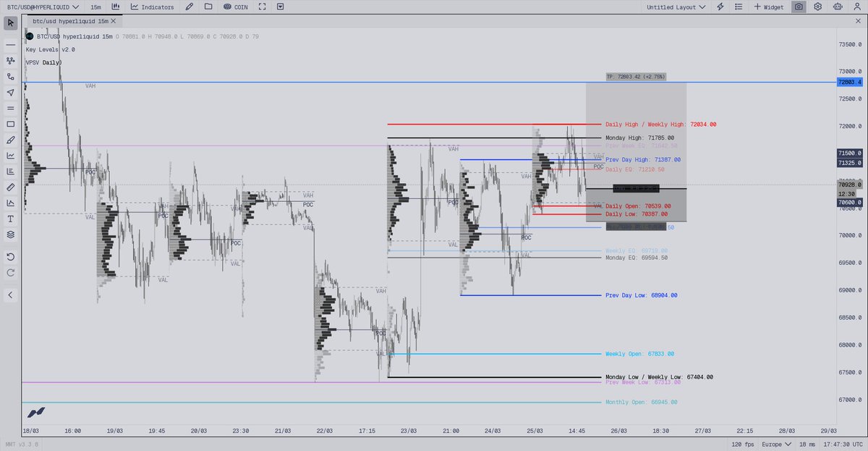Add a new Widget
Viewport: 868px width, 451px height.
[x=768, y=7]
